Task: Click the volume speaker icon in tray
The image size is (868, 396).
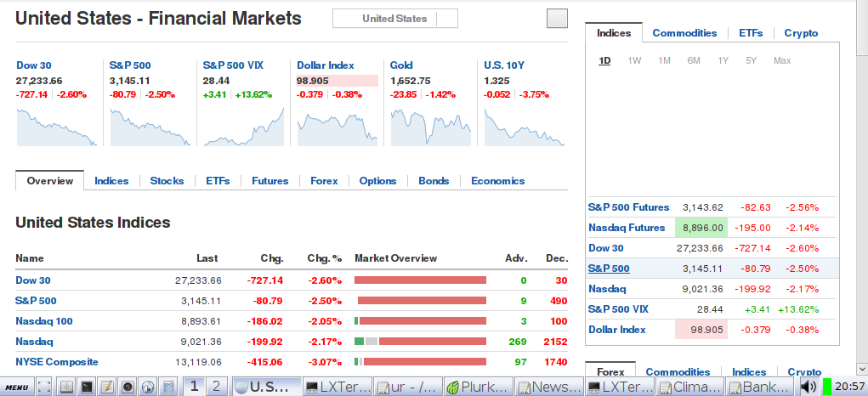Action: tap(808, 386)
